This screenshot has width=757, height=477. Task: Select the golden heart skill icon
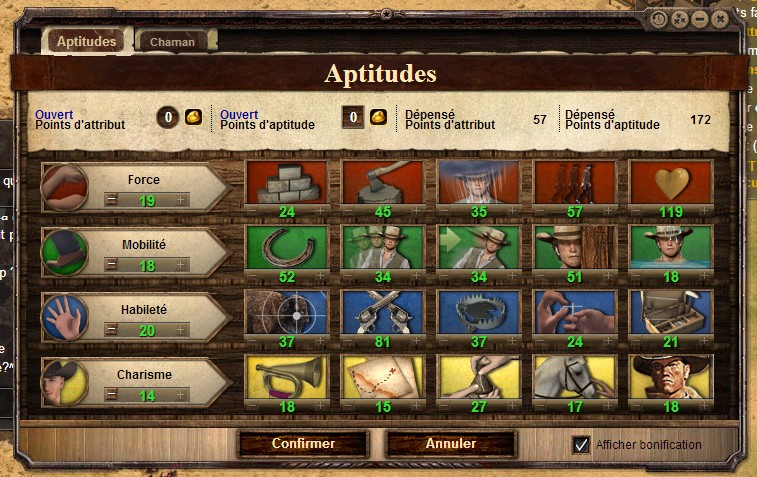click(x=671, y=182)
